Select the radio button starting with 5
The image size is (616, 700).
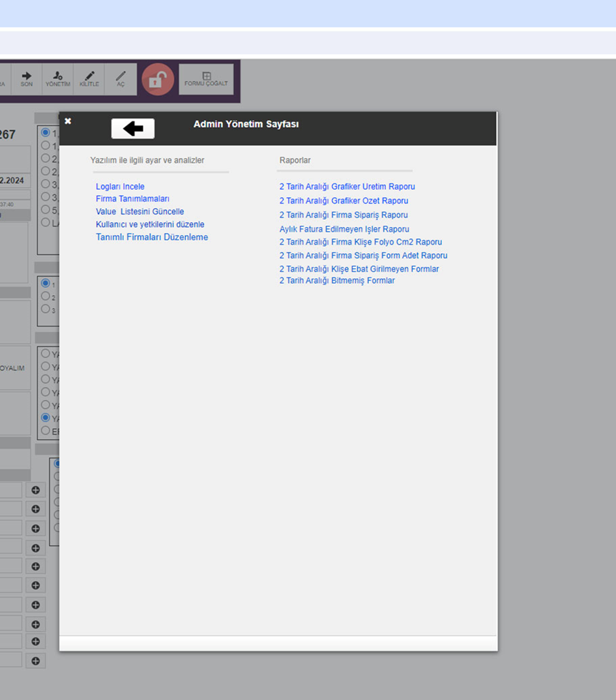46,209
